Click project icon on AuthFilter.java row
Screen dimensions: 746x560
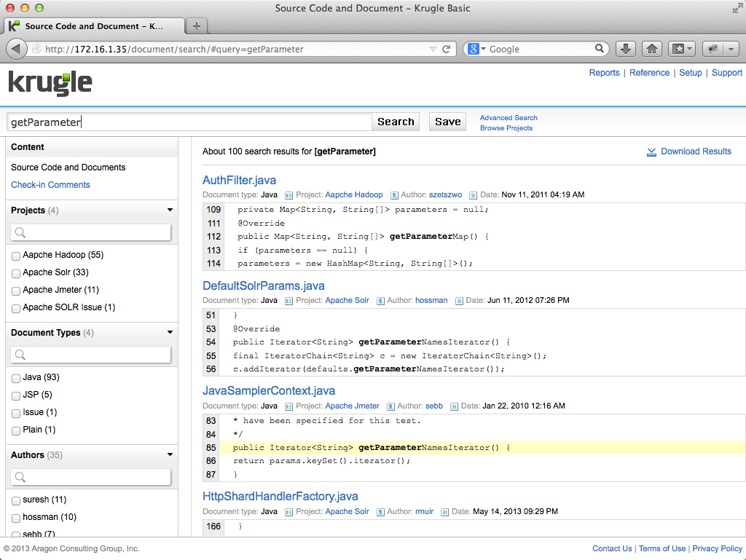point(288,195)
